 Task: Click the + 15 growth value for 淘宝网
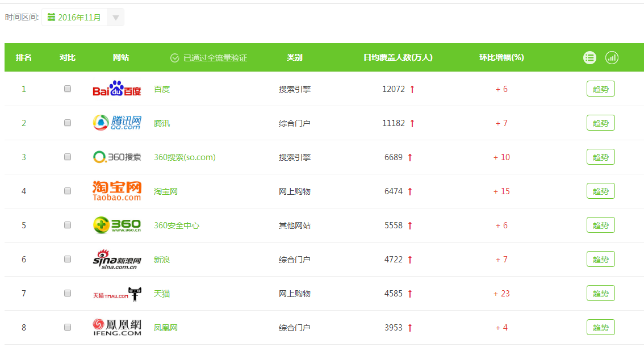[501, 191]
